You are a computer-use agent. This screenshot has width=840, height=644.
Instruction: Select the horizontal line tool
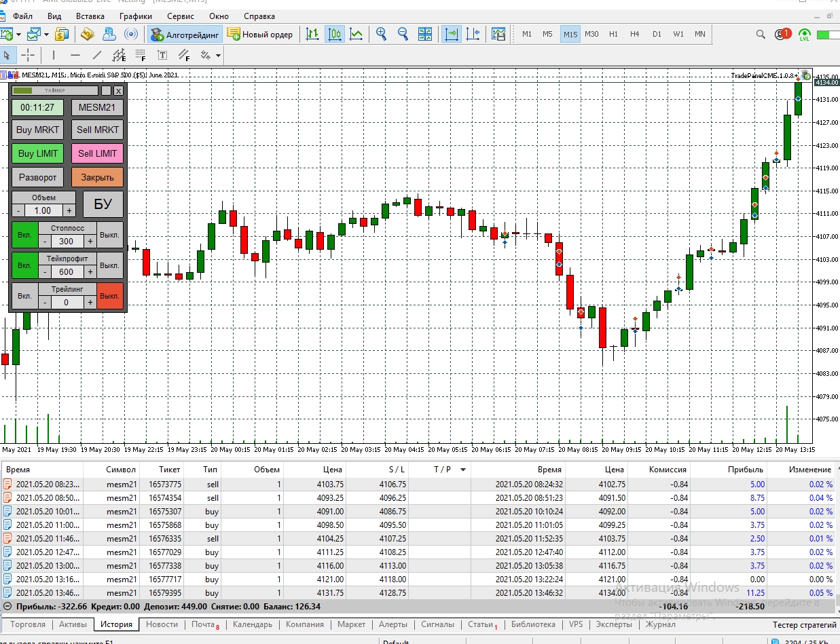75,56
